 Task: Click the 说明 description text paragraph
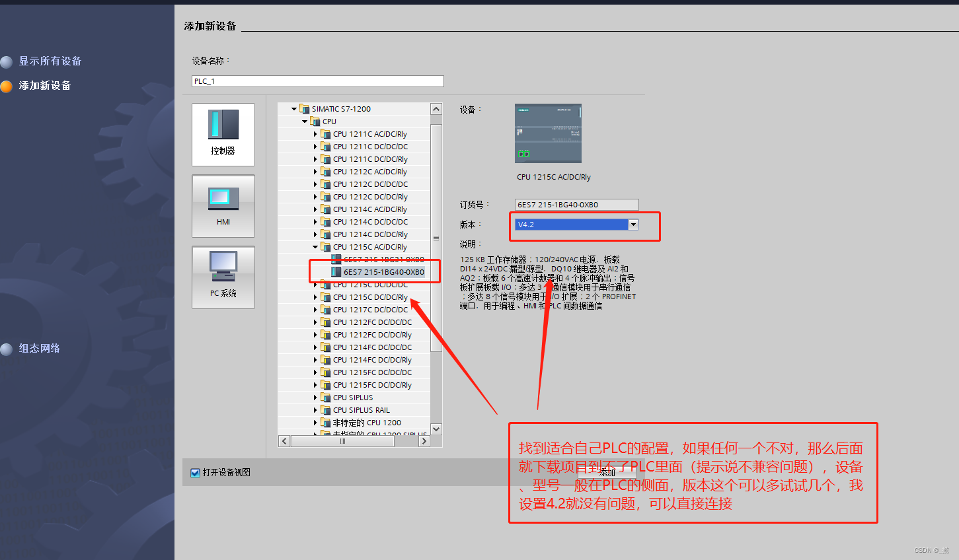[548, 283]
